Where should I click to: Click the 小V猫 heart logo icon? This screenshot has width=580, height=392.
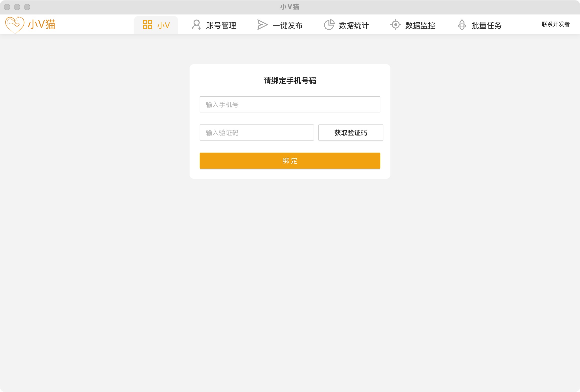click(x=15, y=25)
